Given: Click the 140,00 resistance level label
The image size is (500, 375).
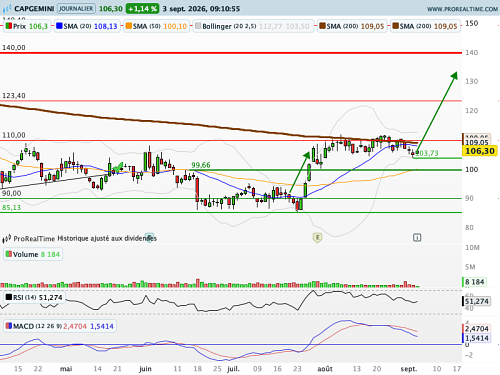Looking at the screenshot, I should click(14, 48).
